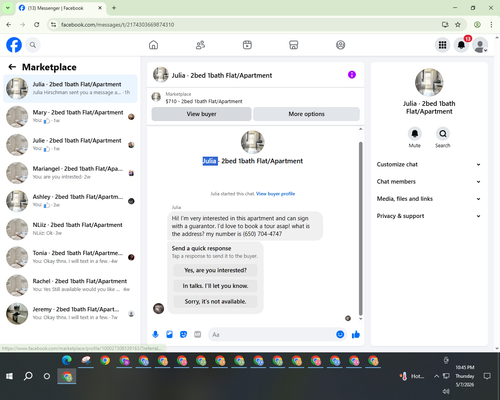Expand Media, files and links section
The width and height of the screenshot is (500, 400).
[429, 199]
